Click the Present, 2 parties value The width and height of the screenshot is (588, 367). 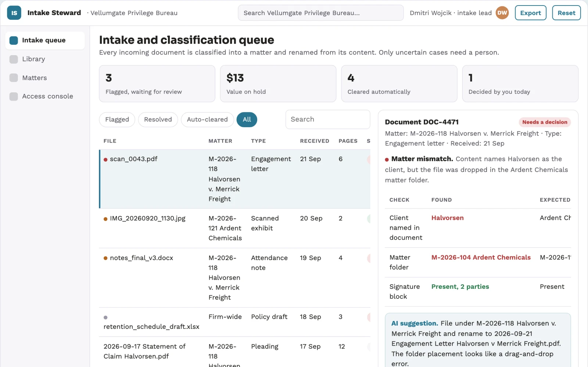coord(460,287)
